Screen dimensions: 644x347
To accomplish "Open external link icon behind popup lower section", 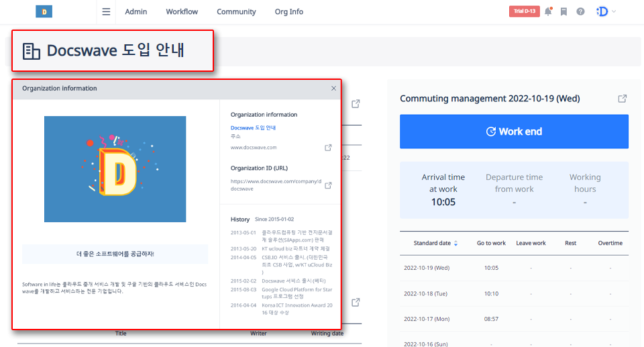I will [x=356, y=303].
